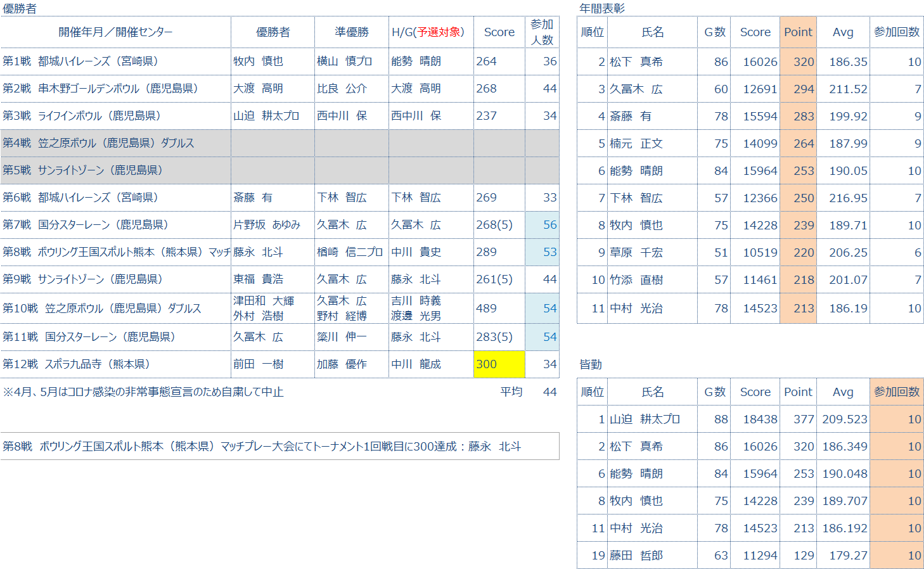Select 草原 千宏 name cell

(652, 253)
